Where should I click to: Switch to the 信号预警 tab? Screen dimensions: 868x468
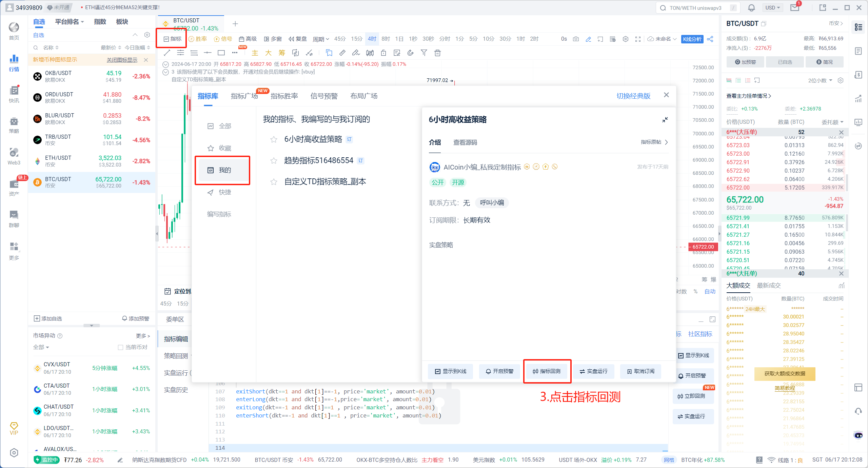324,96
